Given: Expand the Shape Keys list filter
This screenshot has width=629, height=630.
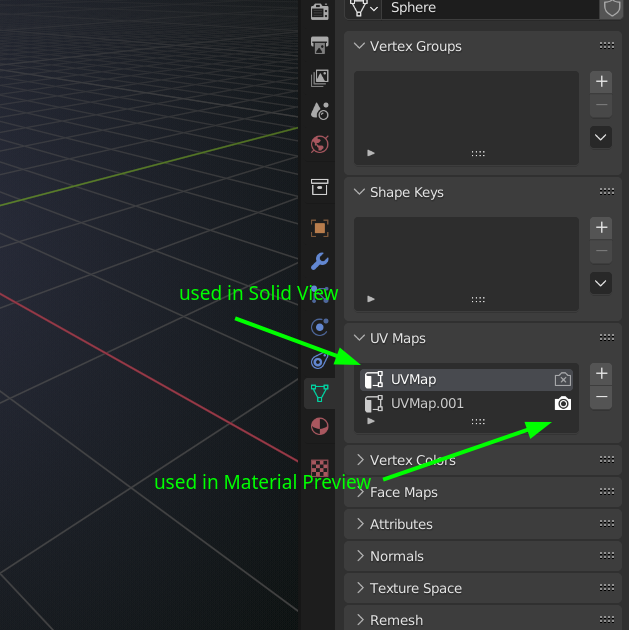Looking at the screenshot, I should pyautogui.click(x=371, y=299).
